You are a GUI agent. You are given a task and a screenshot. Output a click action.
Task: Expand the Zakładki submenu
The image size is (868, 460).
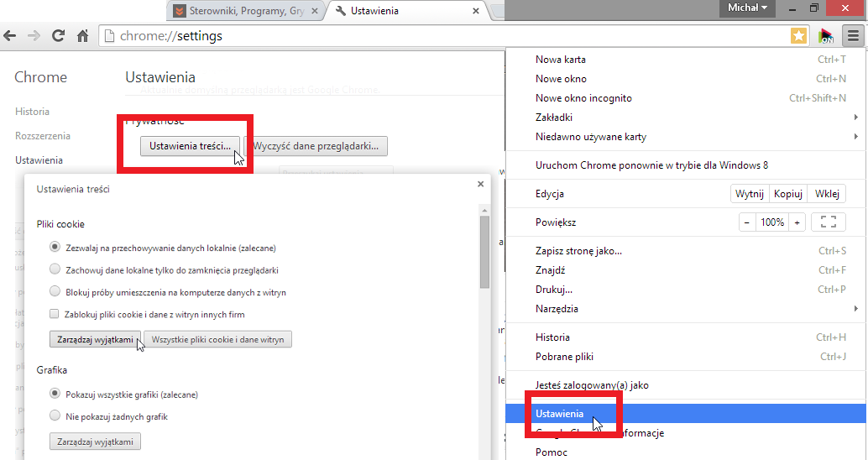[687, 118]
